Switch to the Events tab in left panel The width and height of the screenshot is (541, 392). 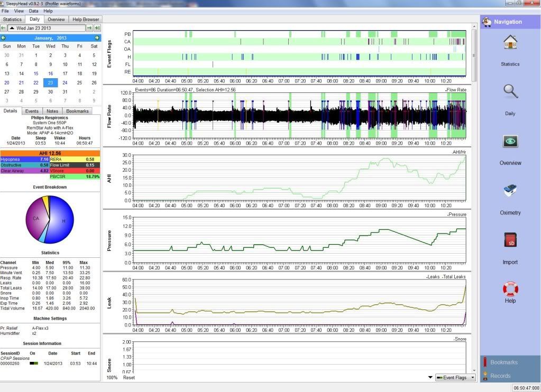(32, 111)
